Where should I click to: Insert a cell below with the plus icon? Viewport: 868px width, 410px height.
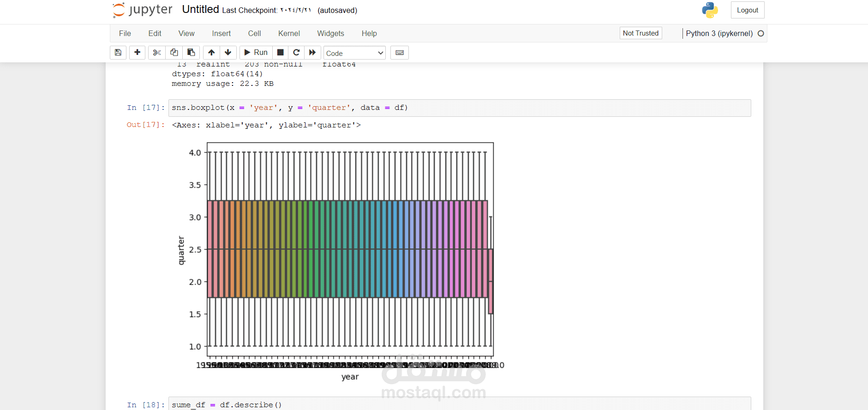click(137, 53)
